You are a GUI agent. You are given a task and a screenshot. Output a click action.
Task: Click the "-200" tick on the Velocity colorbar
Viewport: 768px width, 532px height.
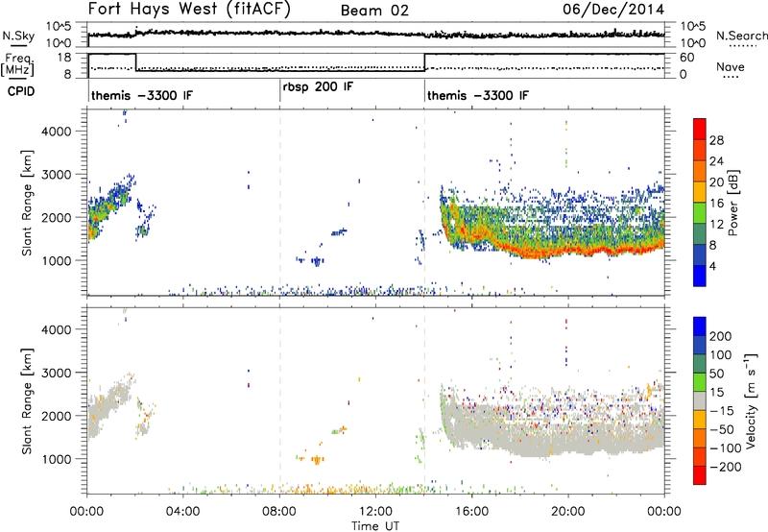(x=726, y=467)
